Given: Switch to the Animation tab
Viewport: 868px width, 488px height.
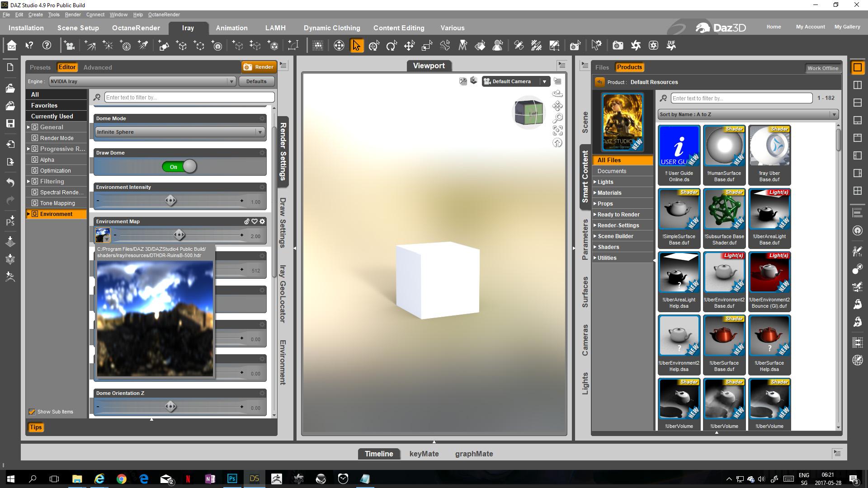Looking at the screenshot, I should (x=231, y=28).
